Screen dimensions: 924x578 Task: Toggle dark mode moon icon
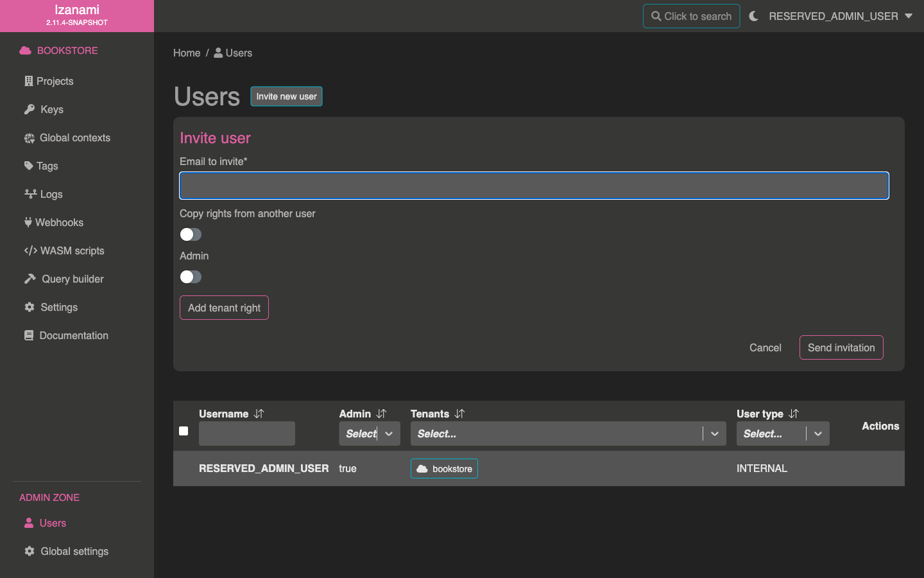click(754, 16)
